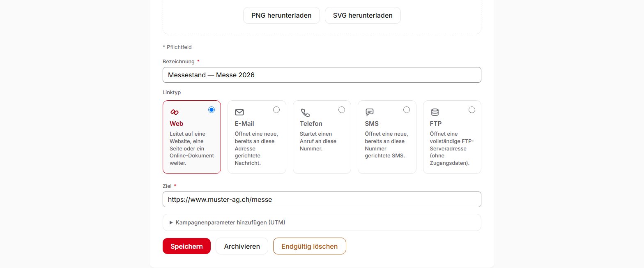
Task: Click the Bezeichnung field label
Action: pos(178,62)
